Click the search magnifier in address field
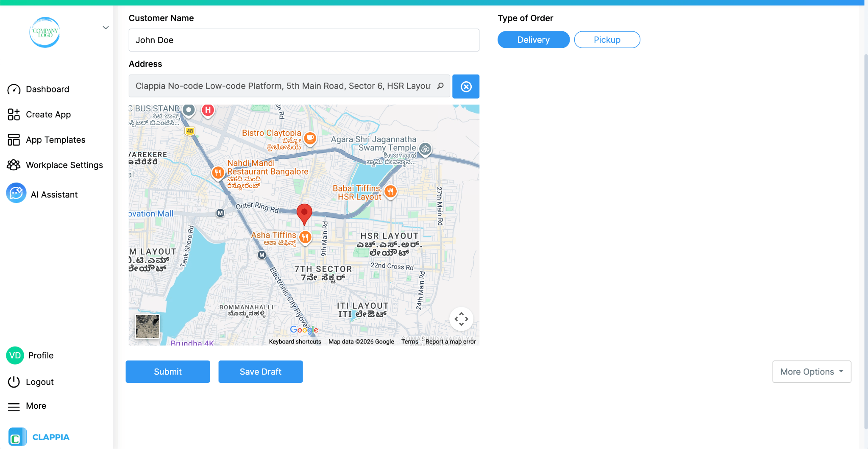Image resolution: width=868 pixels, height=449 pixels. (x=440, y=86)
